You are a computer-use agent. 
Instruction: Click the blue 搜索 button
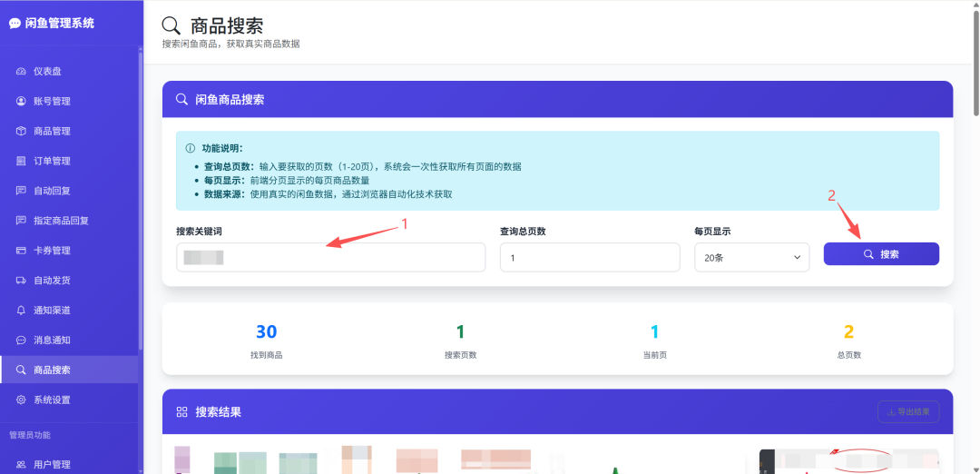881,254
